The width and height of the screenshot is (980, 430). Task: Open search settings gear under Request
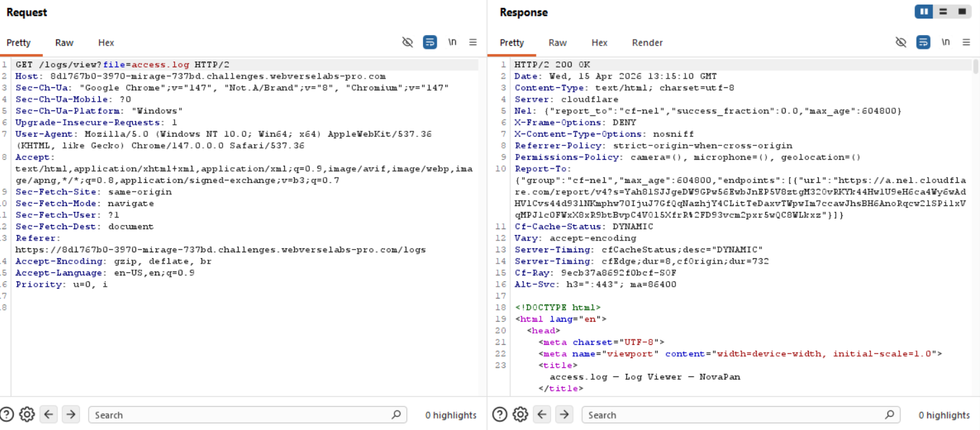point(27,415)
